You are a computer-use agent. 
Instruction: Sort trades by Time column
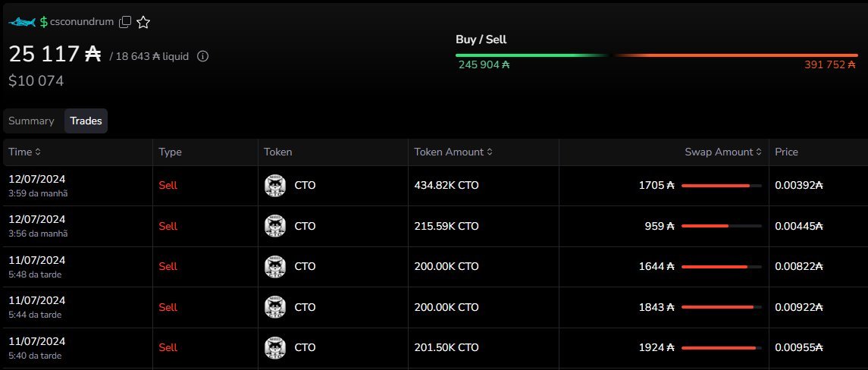click(x=25, y=152)
